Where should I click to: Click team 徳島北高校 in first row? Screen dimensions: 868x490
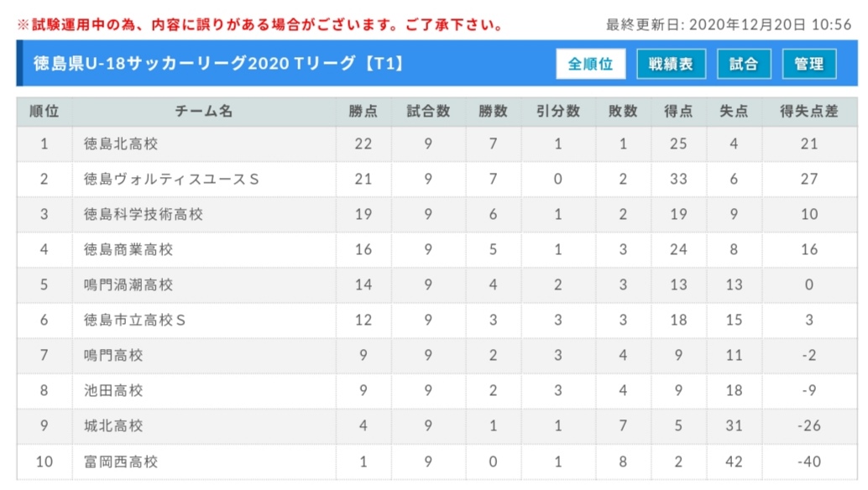(121, 143)
